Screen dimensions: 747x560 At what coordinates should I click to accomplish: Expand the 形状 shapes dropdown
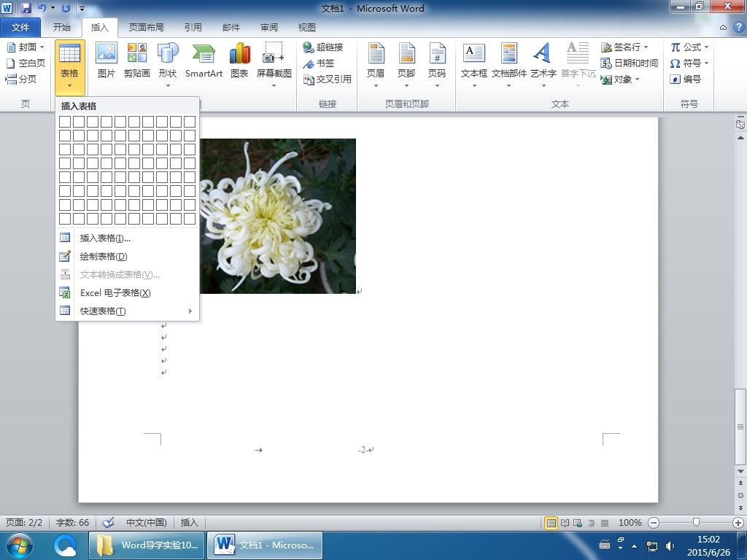click(x=168, y=85)
